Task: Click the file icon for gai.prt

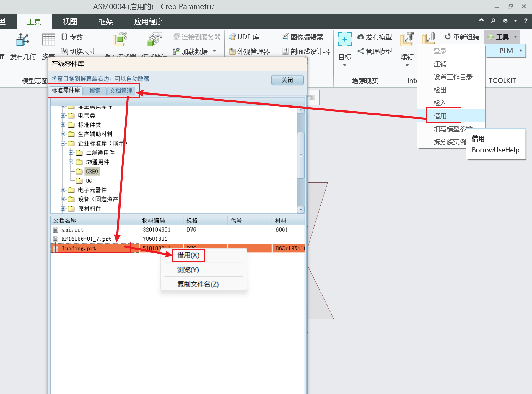Action: point(55,230)
